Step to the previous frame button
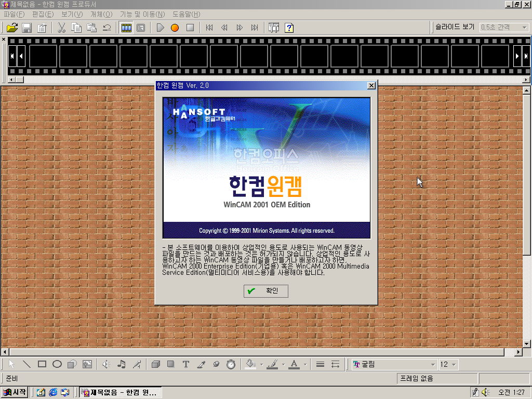The image size is (532, 399). (x=224, y=28)
